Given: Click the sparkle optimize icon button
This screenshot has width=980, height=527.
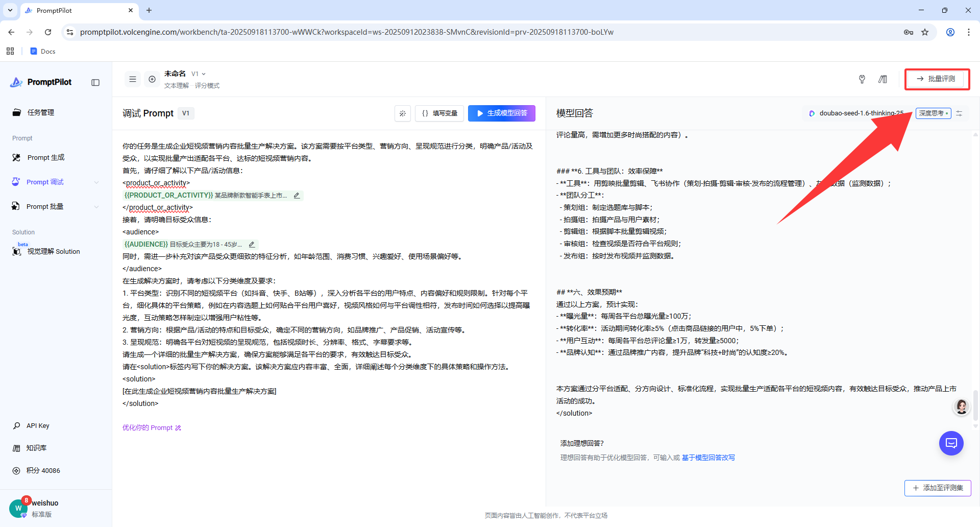Looking at the screenshot, I should click(403, 113).
